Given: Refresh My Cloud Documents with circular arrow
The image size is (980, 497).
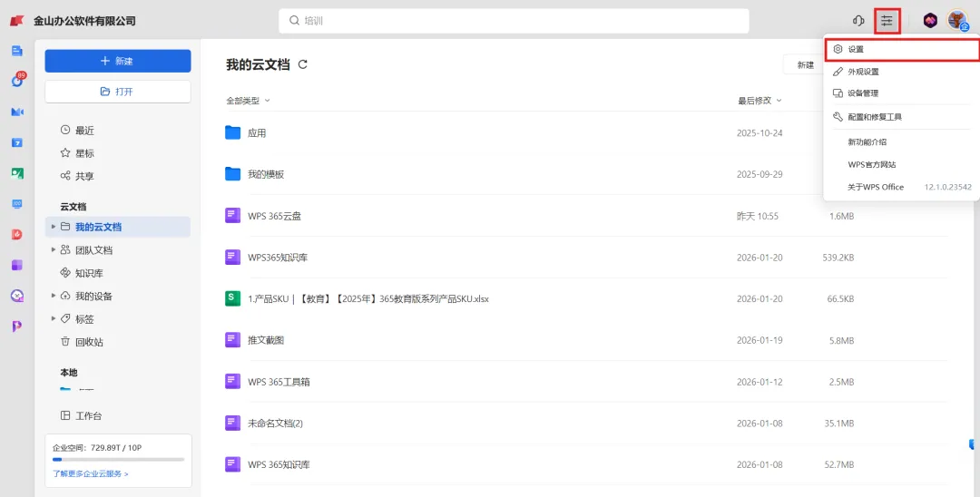Looking at the screenshot, I should tap(302, 64).
